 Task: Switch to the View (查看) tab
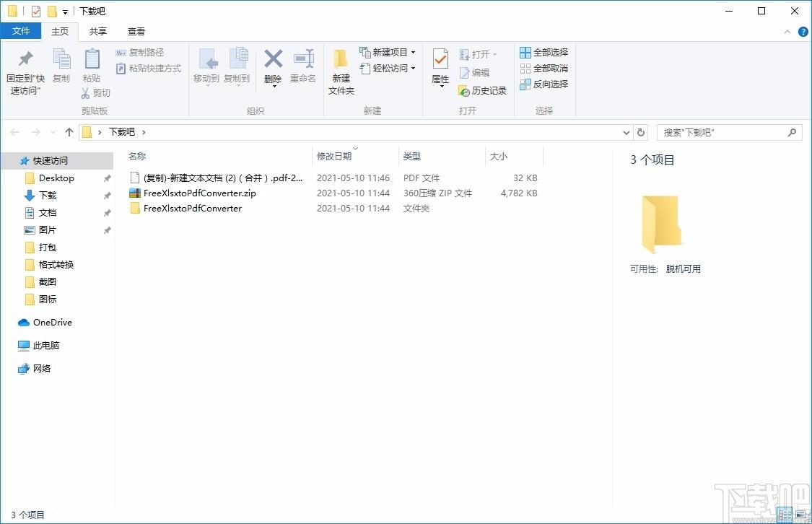pyautogui.click(x=136, y=32)
